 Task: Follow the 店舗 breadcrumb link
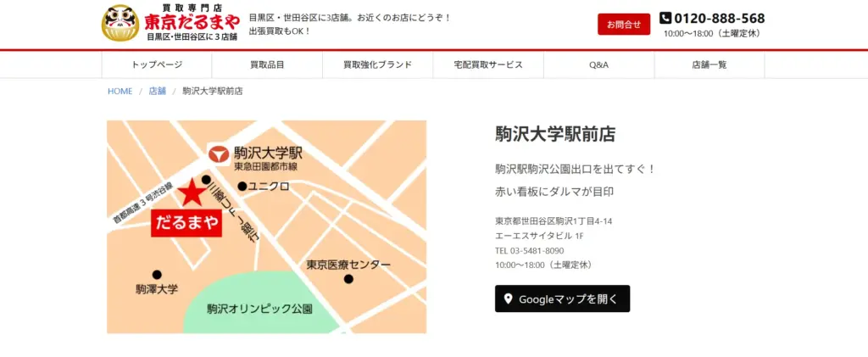[157, 91]
